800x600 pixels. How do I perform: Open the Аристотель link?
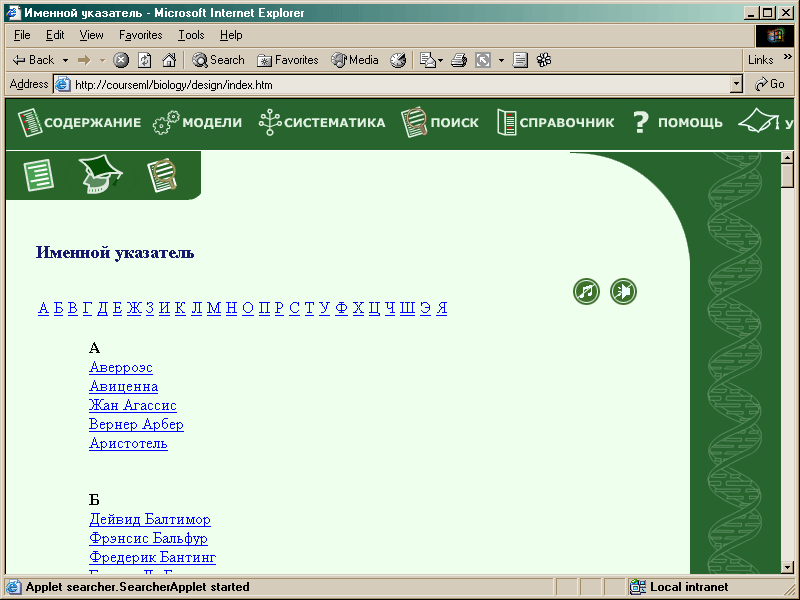pyautogui.click(x=128, y=443)
